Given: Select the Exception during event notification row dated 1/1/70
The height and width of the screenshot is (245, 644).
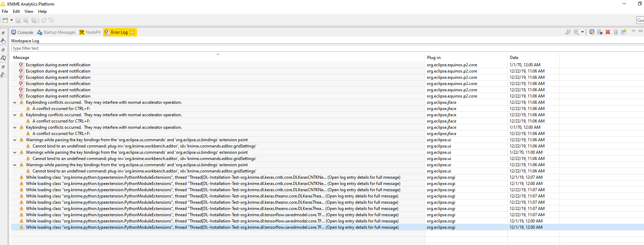Looking at the screenshot, I should click(x=327, y=65).
